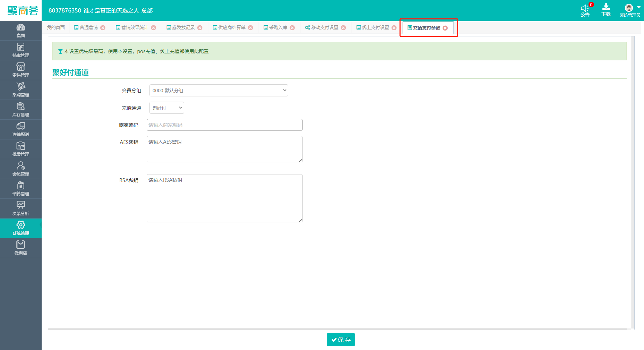644x350 pixels.
Task: Close the 营销效果统计 tab
Action: [153, 28]
